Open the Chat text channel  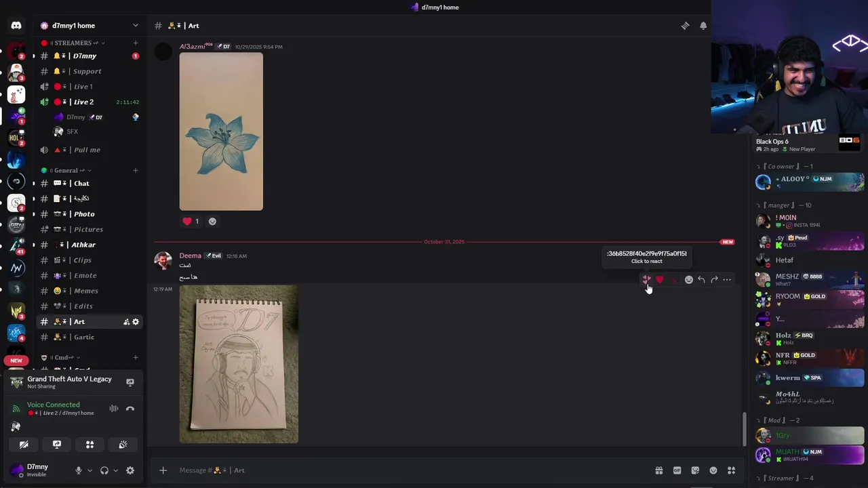[x=90, y=184]
